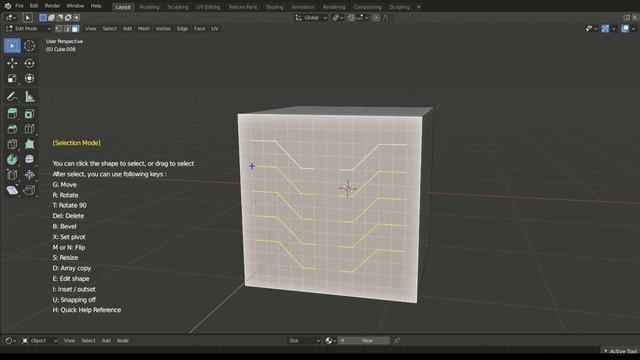The image size is (640, 360).
Task: Open Global transform orientation dropdown
Action: [x=311, y=18]
